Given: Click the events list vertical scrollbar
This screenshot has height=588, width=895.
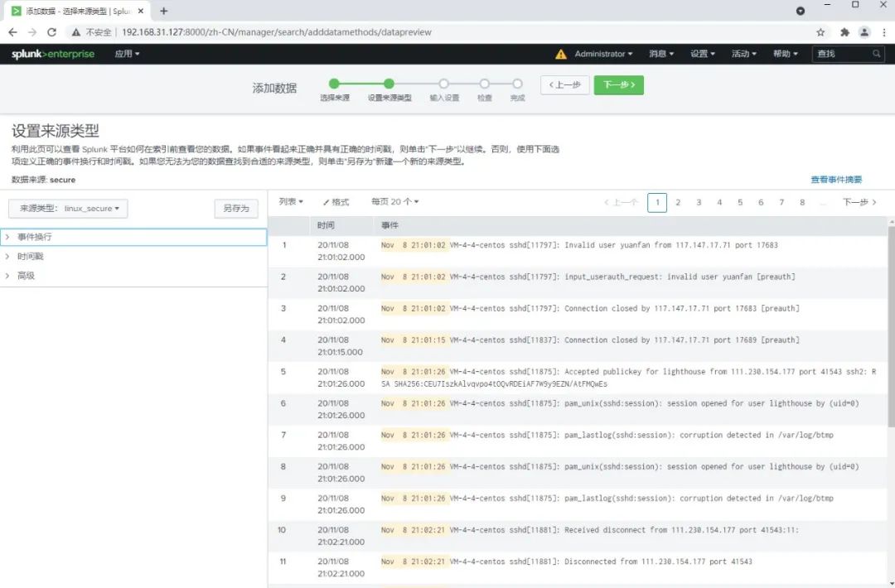Looking at the screenshot, I should pos(891,325).
